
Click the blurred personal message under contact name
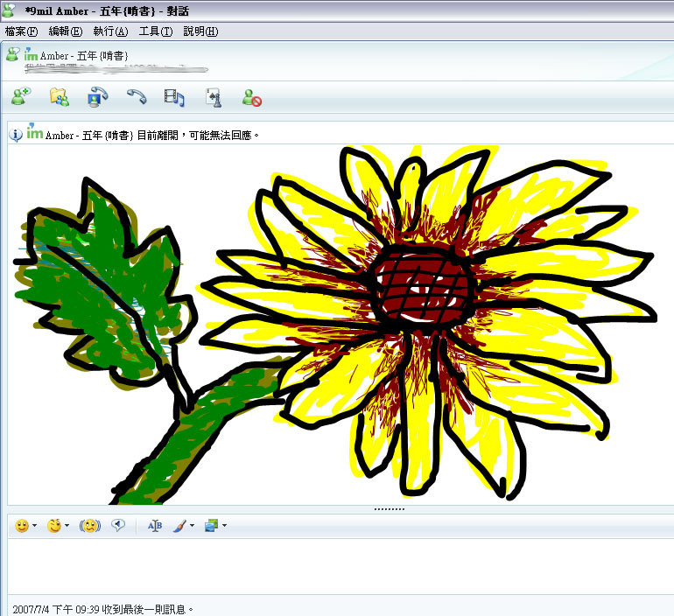[116, 68]
